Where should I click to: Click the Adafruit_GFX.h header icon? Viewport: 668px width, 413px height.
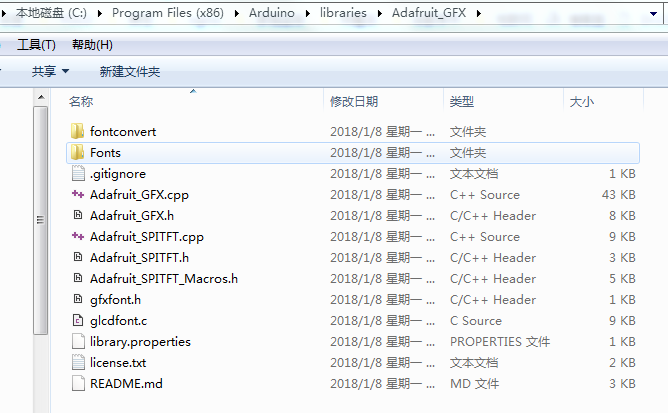[78, 215]
